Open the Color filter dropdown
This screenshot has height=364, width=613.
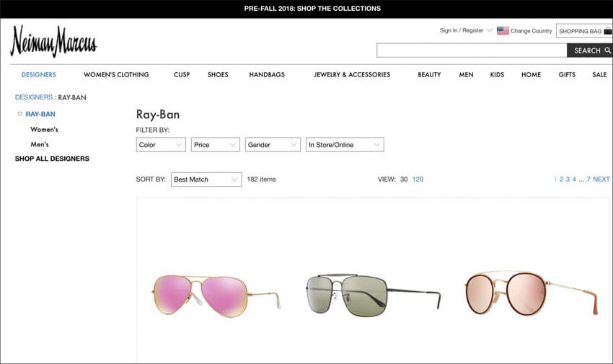[x=161, y=144]
